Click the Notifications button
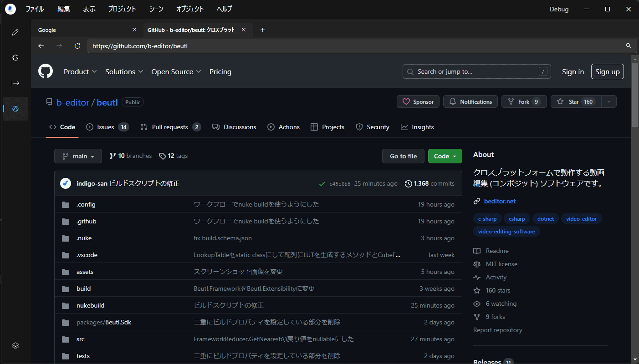This screenshot has height=364, width=639. 470,101
